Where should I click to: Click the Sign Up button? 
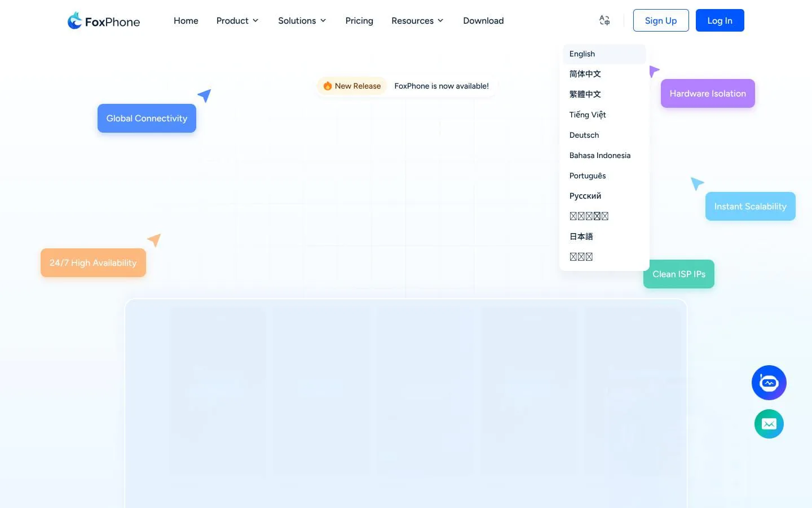click(661, 20)
